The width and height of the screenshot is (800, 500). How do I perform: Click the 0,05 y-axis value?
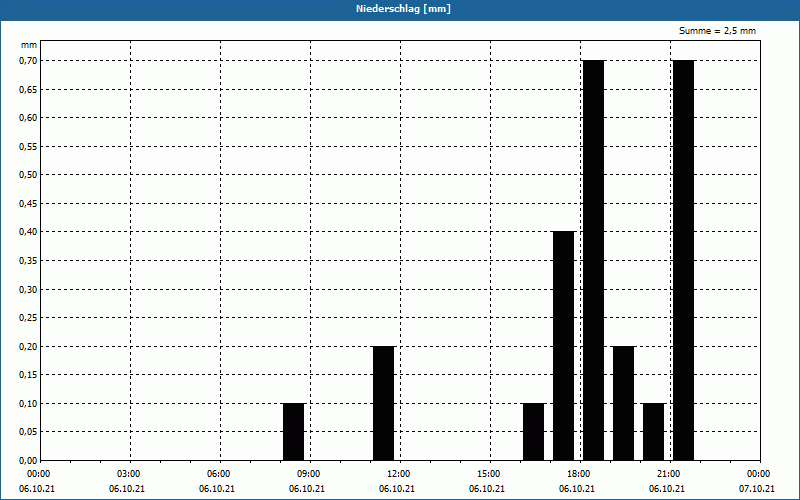(x=29, y=432)
